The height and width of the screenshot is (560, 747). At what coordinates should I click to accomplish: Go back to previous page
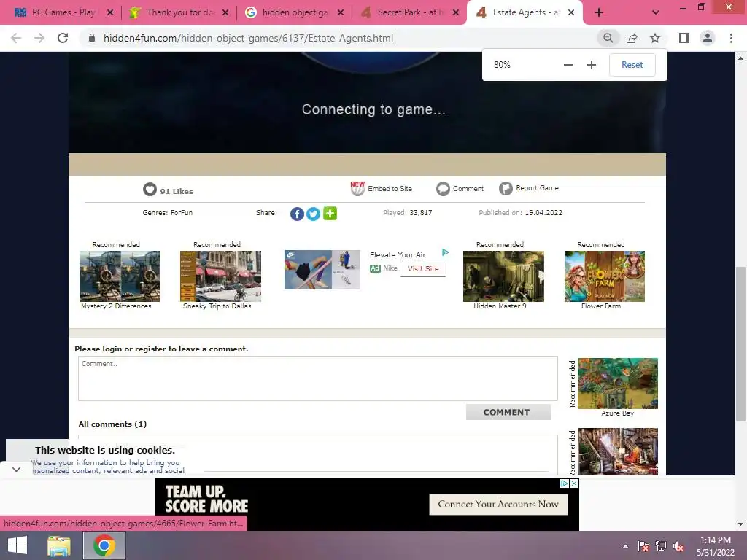(16, 38)
